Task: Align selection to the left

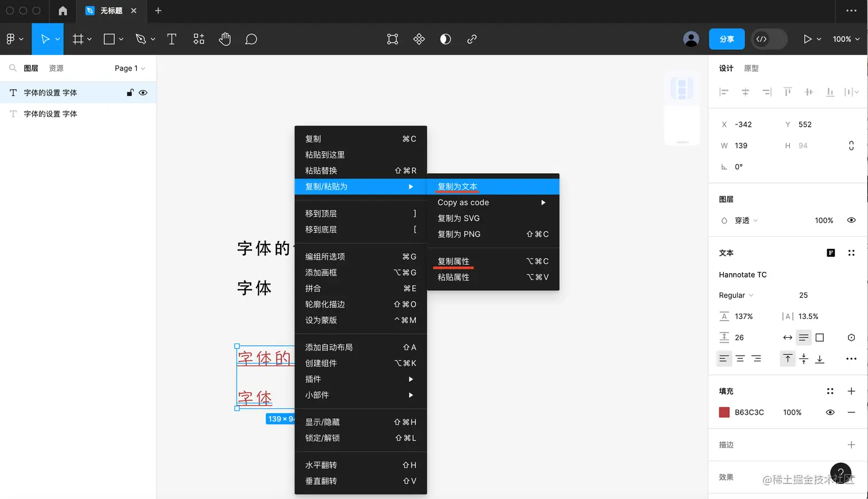Action: [724, 92]
